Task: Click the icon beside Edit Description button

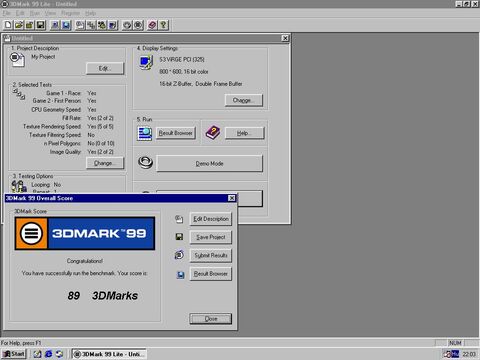Action: coord(179,219)
